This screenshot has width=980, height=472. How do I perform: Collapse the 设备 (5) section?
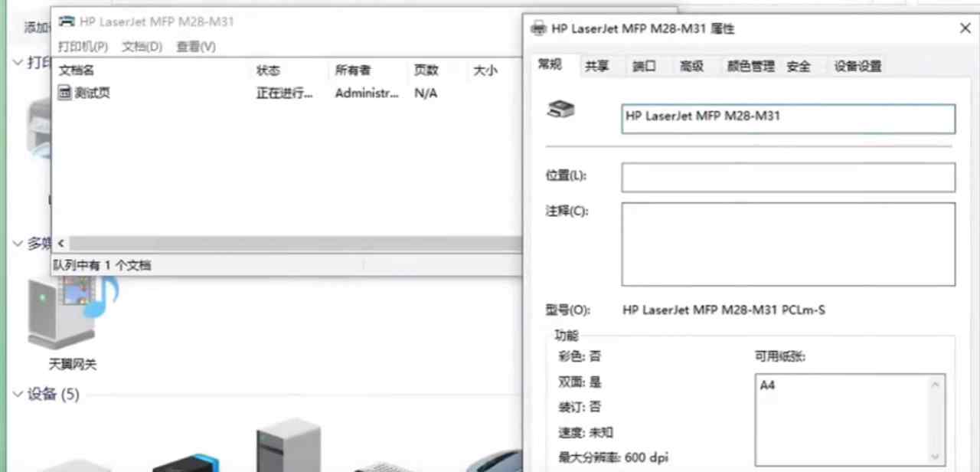tap(17, 394)
